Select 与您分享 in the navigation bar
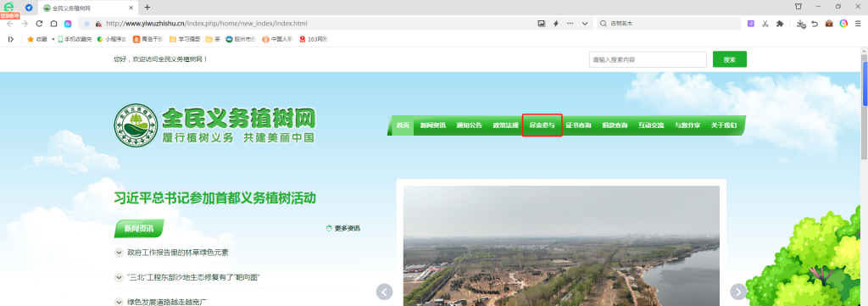Screen dimensions: 868x306 687,125
